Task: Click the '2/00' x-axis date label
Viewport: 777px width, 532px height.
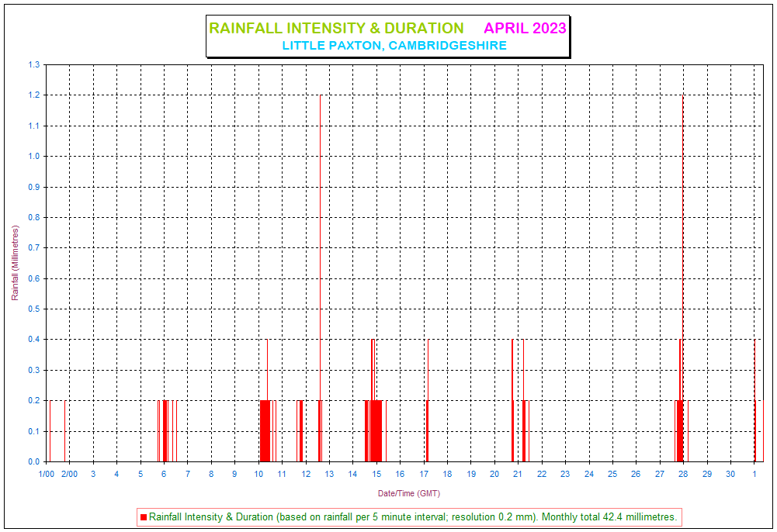Action: coord(69,474)
